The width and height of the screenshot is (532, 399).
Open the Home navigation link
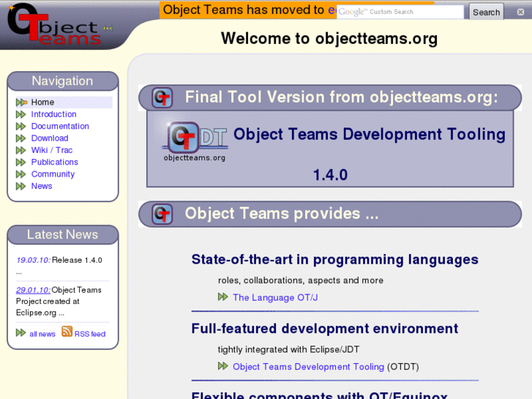tap(42, 102)
